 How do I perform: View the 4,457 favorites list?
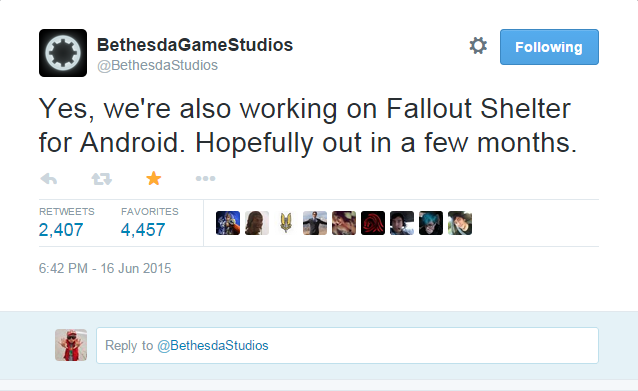point(149,223)
